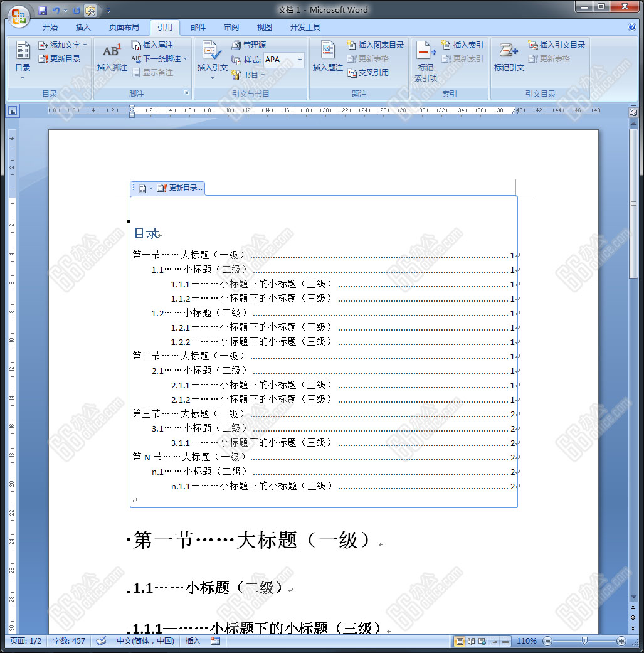644x653 pixels.
Task: Click the vertical scrollbar thumb
Action: (633, 203)
